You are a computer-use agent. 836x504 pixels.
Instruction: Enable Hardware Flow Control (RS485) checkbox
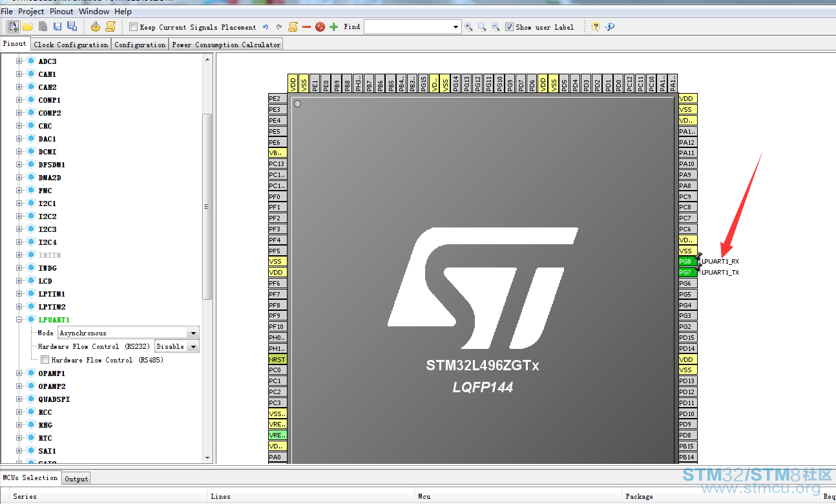pos(45,360)
